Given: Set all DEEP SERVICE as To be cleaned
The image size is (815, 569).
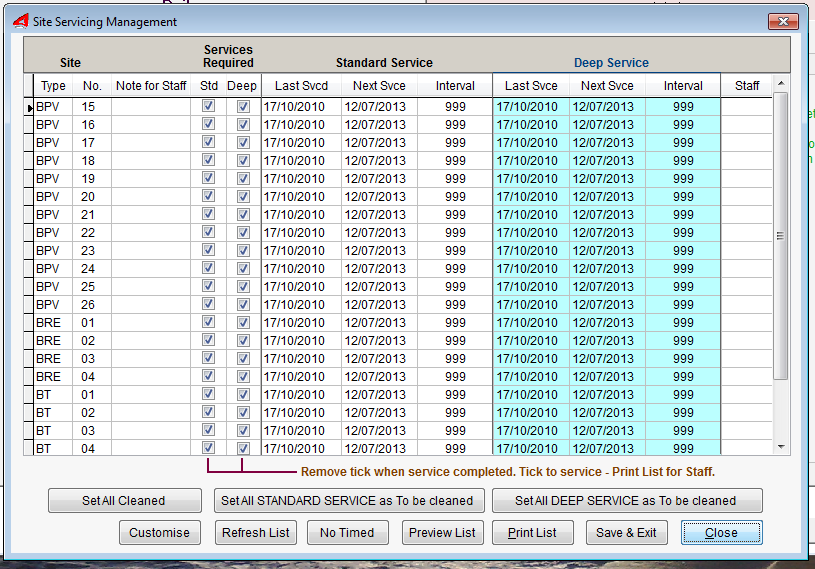Looking at the screenshot, I should coord(627,500).
